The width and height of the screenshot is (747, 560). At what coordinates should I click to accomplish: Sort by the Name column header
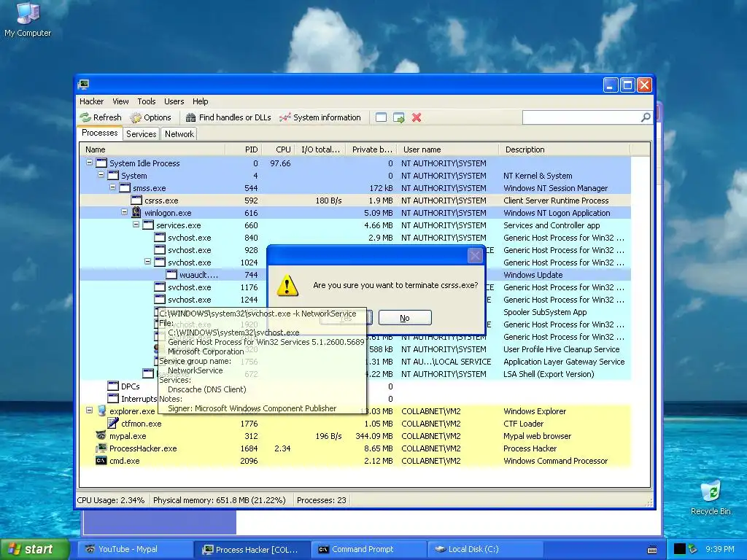point(152,149)
